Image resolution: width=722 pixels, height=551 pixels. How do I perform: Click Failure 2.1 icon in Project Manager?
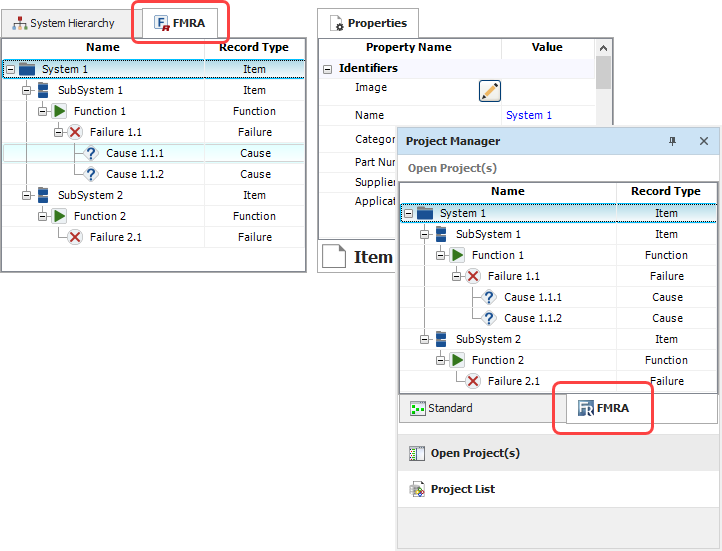point(473,381)
